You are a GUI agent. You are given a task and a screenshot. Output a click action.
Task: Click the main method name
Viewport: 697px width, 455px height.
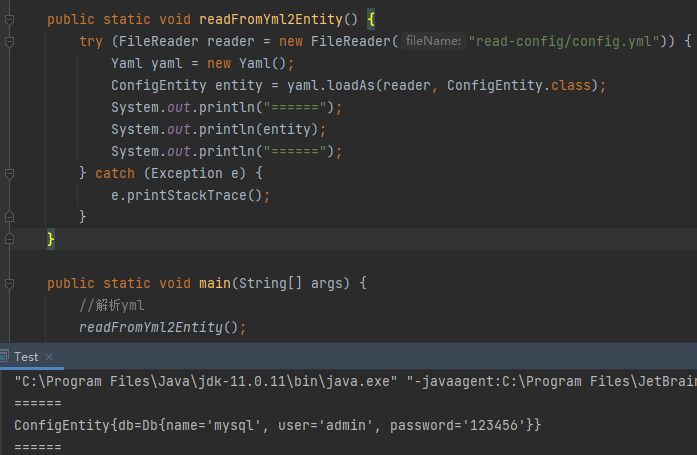click(215, 283)
